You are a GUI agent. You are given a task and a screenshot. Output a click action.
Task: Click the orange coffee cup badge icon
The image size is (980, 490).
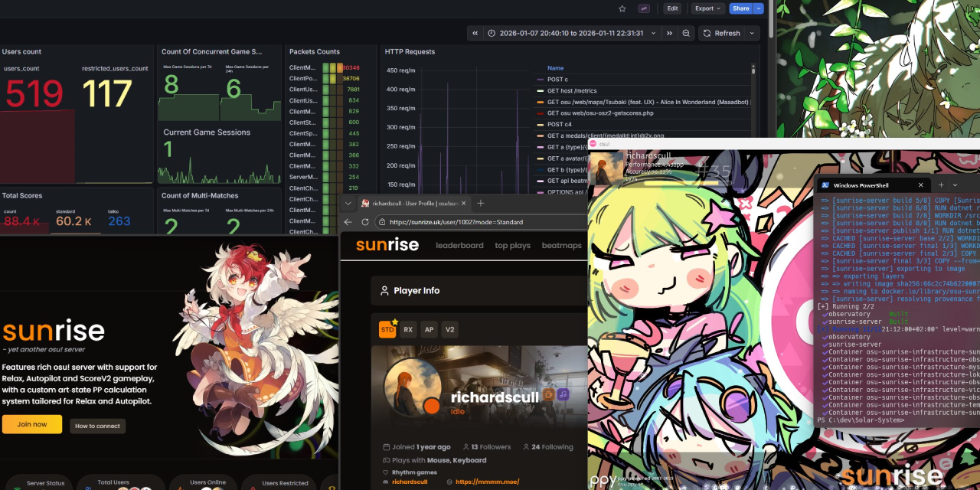(x=547, y=394)
